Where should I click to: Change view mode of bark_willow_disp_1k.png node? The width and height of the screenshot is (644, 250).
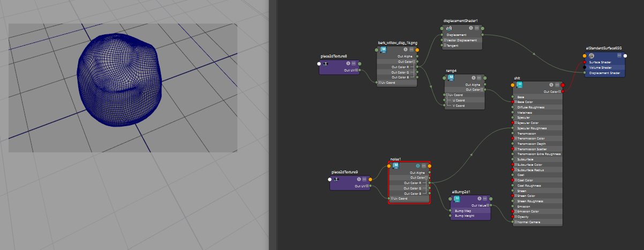[411, 49]
